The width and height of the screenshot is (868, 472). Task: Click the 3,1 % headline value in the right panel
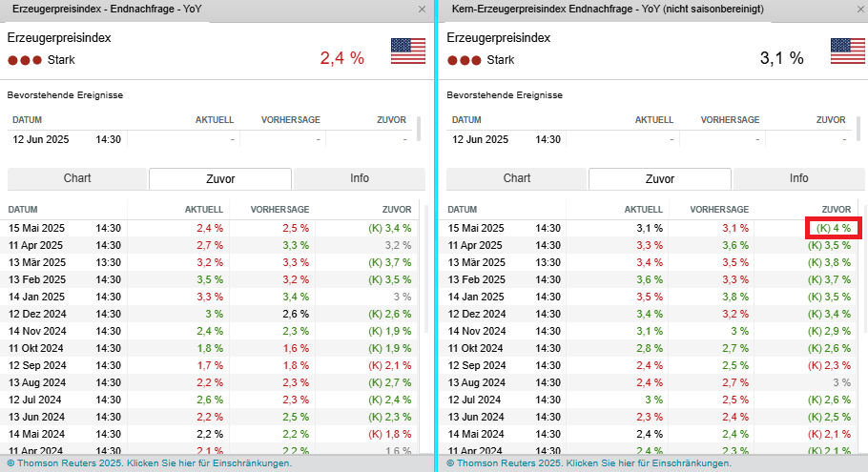coord(781,58)
